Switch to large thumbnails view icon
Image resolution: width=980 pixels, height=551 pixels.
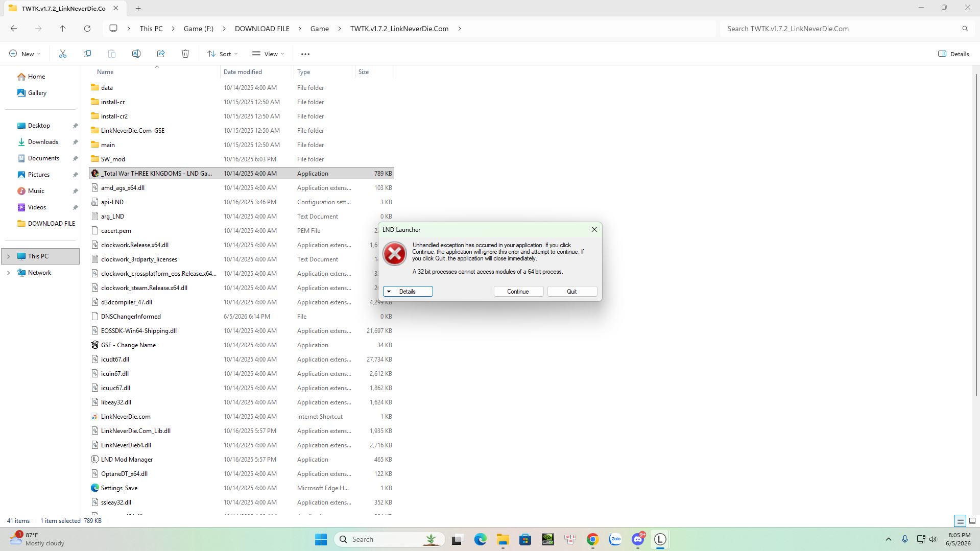(x=972, y=521)
